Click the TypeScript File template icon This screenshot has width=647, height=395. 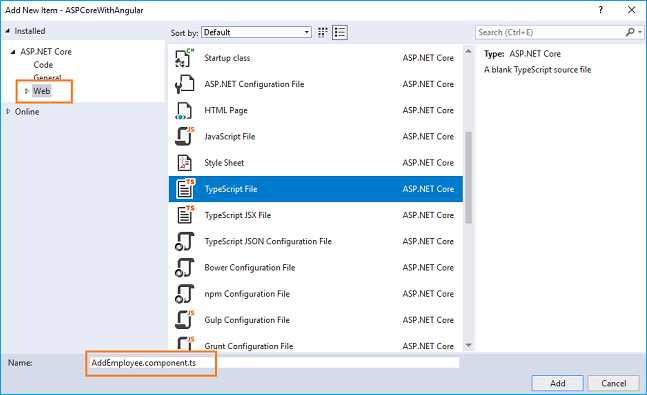coord(184,189)
